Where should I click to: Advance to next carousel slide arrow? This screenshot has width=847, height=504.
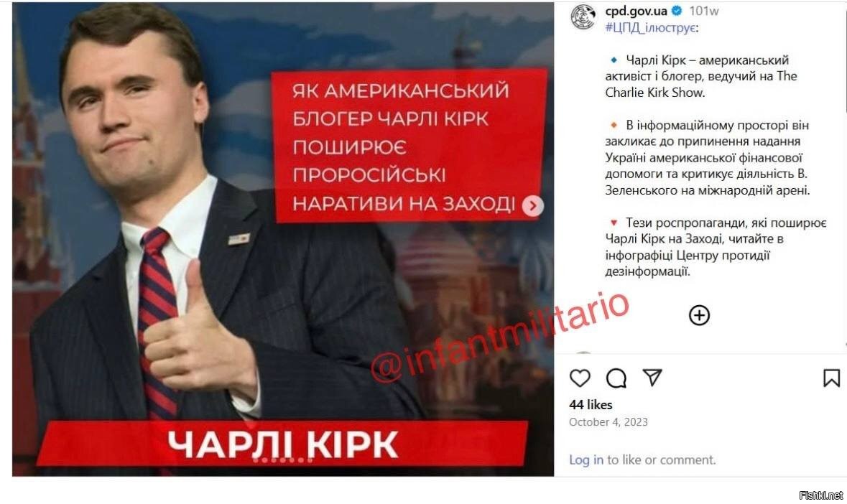pyautogui.click(x=532, y=205)
